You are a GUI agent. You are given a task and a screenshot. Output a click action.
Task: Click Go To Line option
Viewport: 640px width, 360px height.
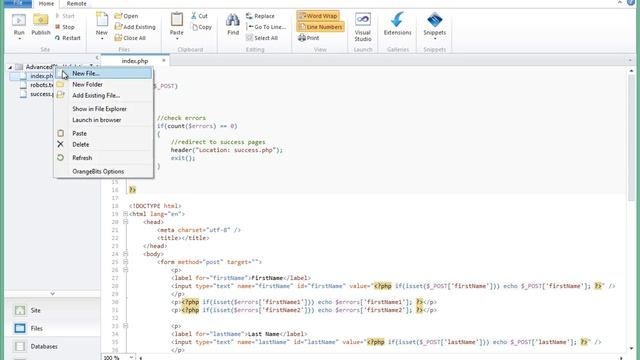pyautogui.click(x=267, y=27)
